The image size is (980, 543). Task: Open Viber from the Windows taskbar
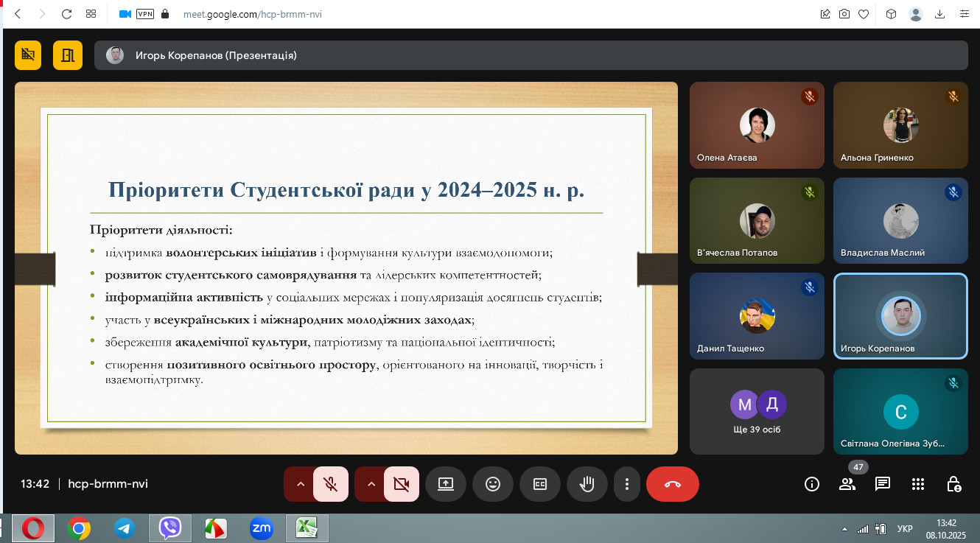(x=170, y=528)
